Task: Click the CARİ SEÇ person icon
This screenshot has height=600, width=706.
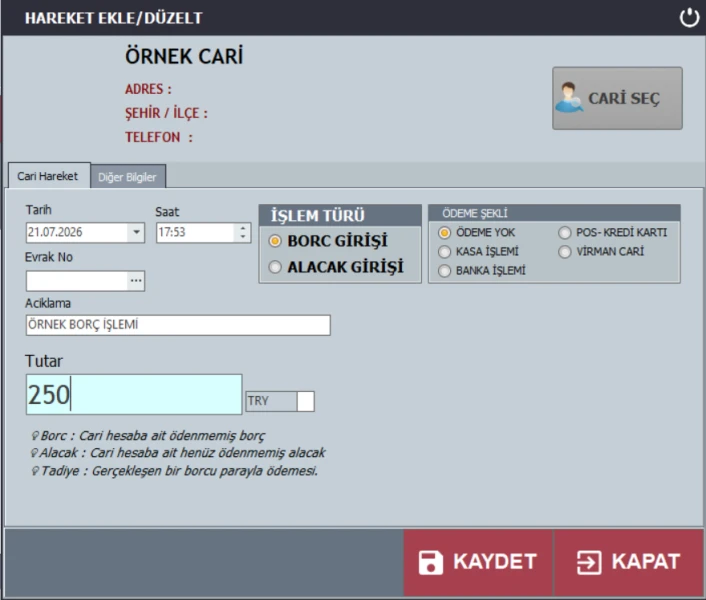Action: [x=569, y=97]
